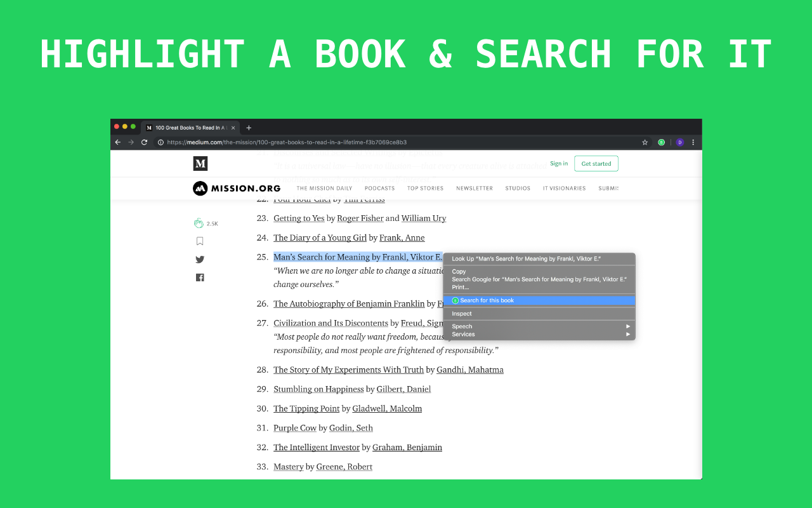Screen dimensions: 812x508
Task: Open the Mastery book link
Action: (289, 467)
